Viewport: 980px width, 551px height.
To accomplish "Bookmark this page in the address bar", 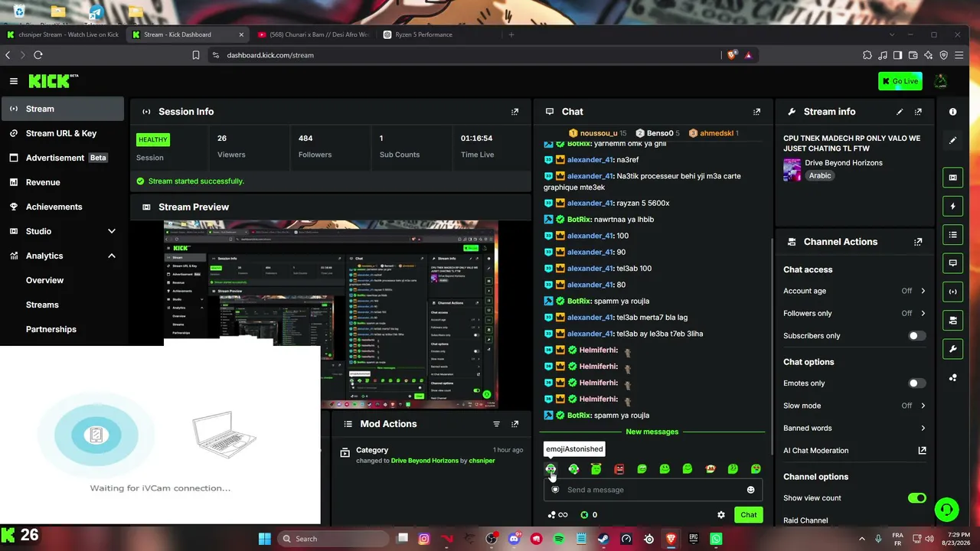I will [x=196, y=55].
